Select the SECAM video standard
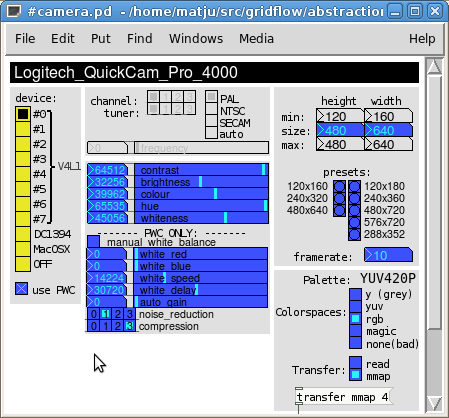 tap(211, 121)
